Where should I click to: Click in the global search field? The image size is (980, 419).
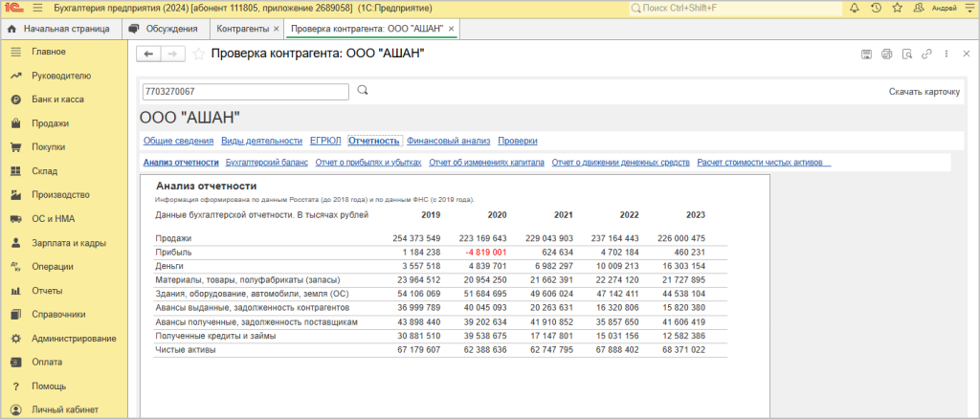coord(734,8)
